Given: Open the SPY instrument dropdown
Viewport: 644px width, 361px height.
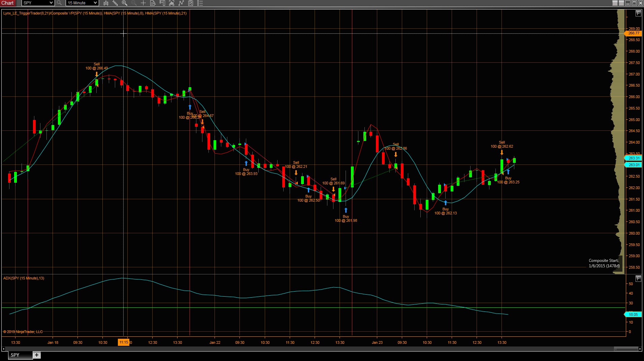Looking at the screenshot, I should pos(38,3).
